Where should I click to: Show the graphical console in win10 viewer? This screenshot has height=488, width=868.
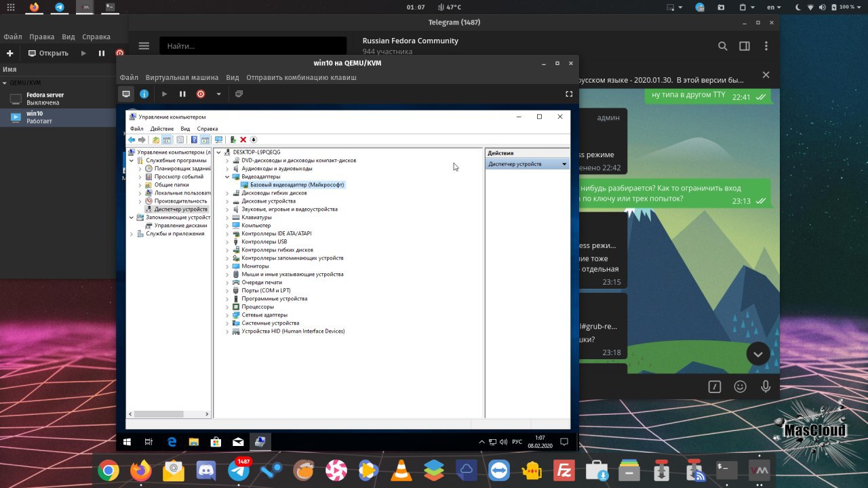click(126, 94)
